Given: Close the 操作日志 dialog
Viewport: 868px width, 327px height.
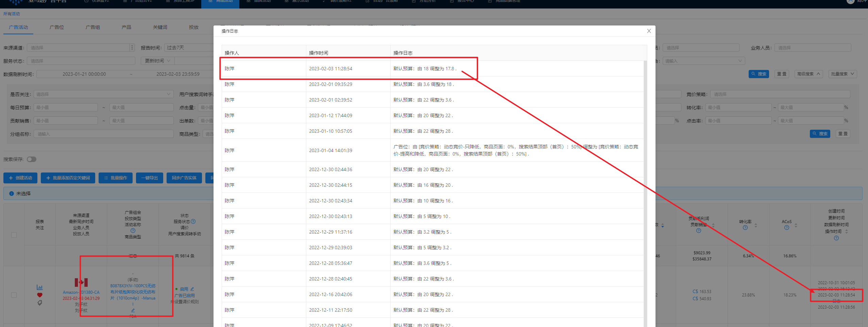Looking at the screenshot, I should pos(649,31).
